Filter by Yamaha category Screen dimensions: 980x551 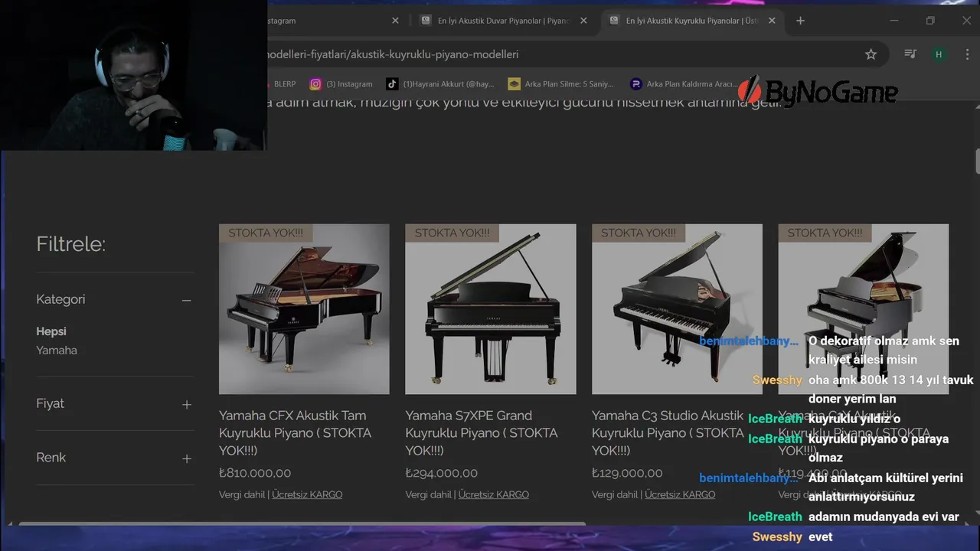click(57, 350)
